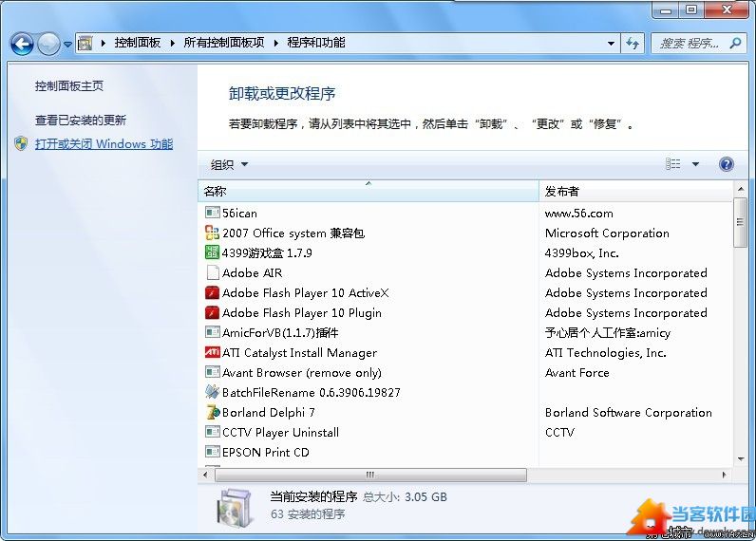Sort by 发布者 column header
Image resolution: width=756 pixels, height=541 pixels.
click(636, 192)
